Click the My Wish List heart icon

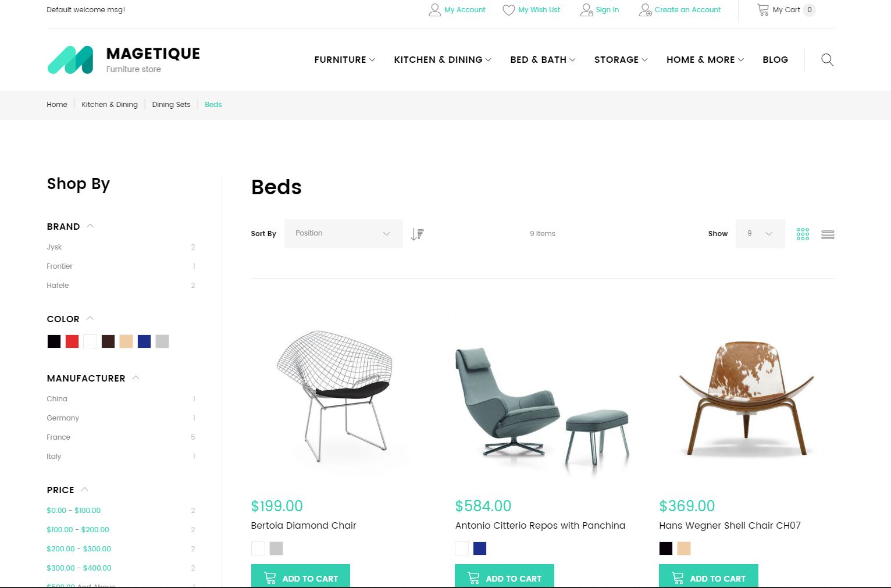508,10
